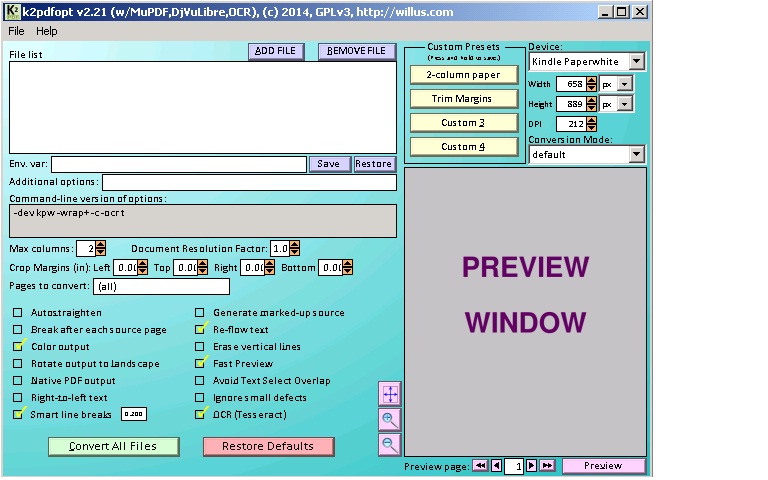Screen dimensions: 768x480
Task: Enable Right-to-left text
Action: click(18, 397)
